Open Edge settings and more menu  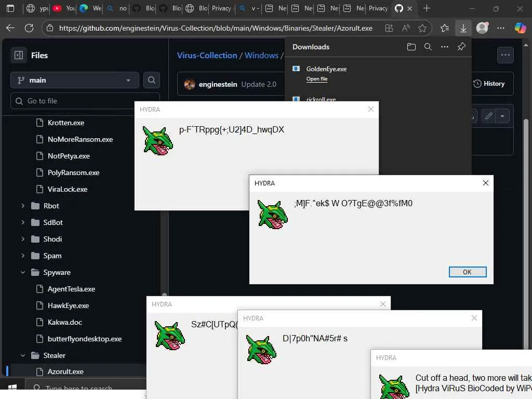500,28
